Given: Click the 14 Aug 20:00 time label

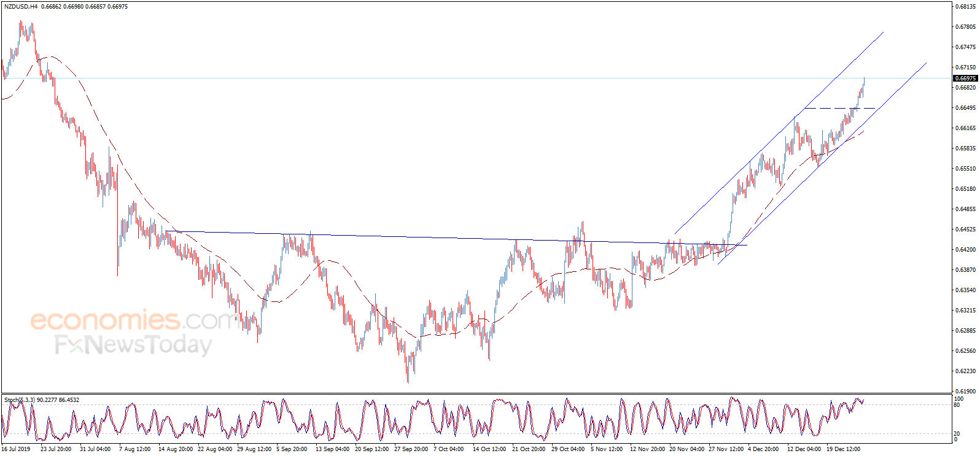Looking at the screenshot, I should [x=175, y=449].
